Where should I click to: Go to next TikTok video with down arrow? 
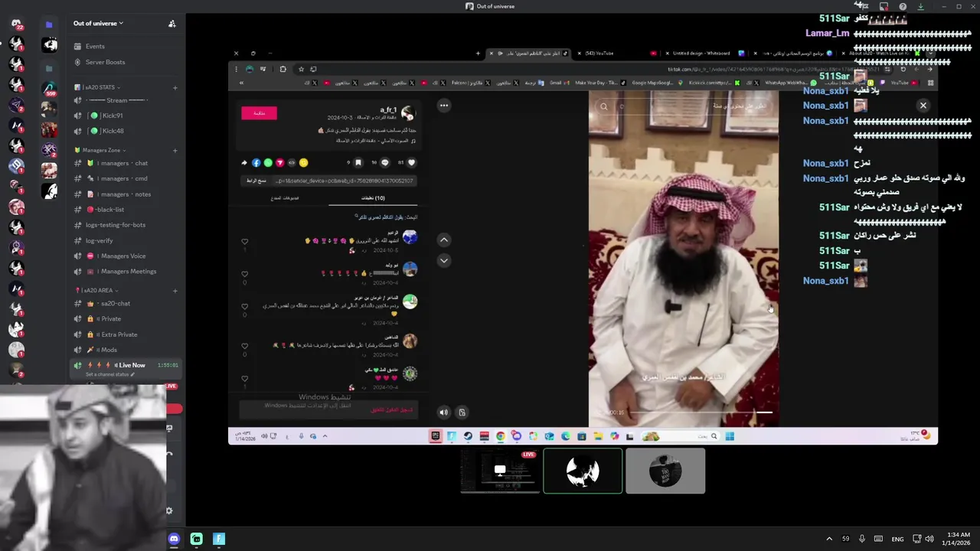point(443,261)
